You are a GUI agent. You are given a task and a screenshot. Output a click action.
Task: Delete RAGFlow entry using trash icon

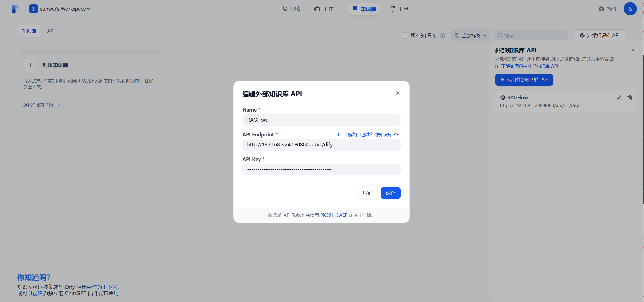[x=630, y=98]
